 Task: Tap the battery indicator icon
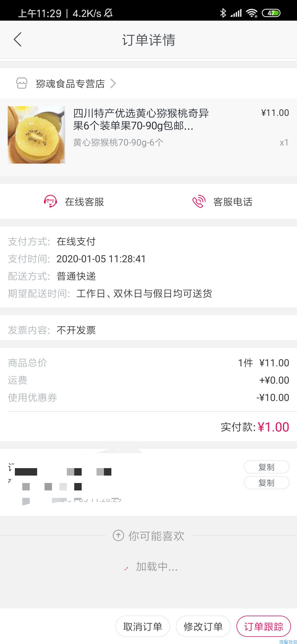point(271,13)
